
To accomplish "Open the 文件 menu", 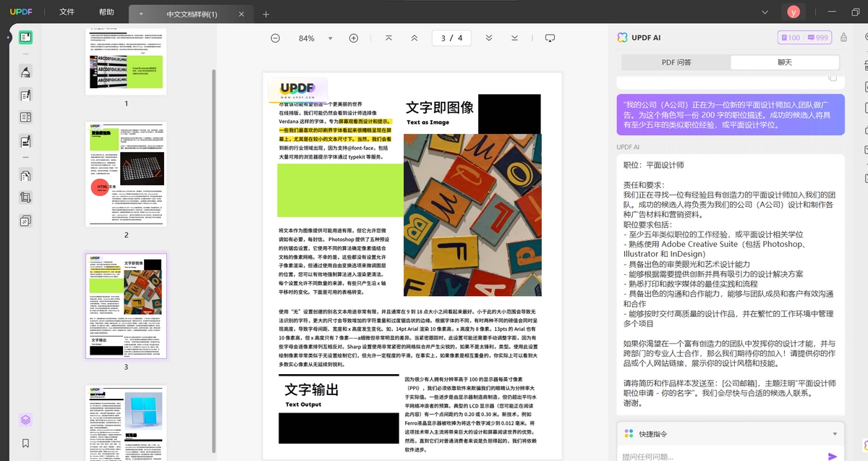I will (x=67, y=12).
